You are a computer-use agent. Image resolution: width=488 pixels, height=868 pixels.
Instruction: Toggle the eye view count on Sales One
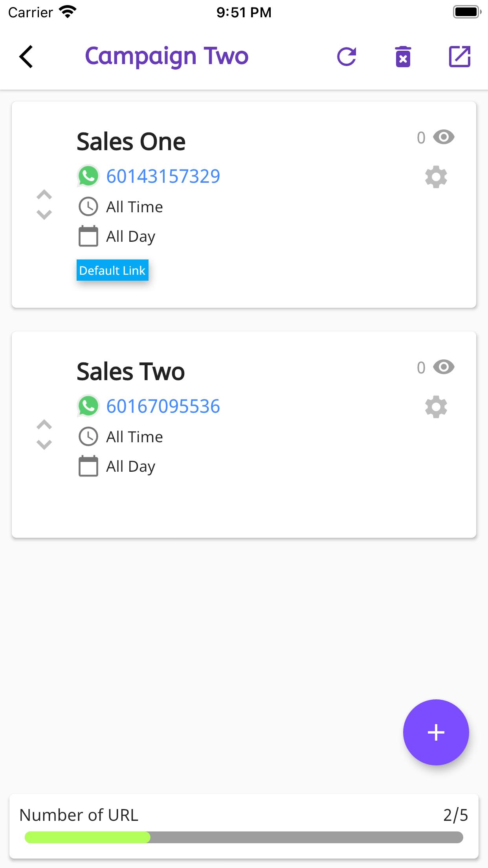444,137
